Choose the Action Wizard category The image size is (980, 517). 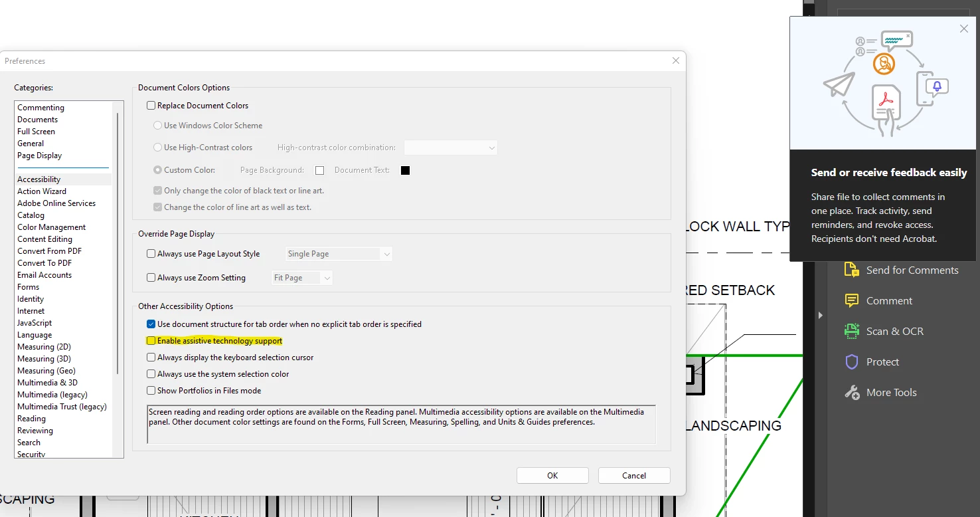tap(42, 191)
